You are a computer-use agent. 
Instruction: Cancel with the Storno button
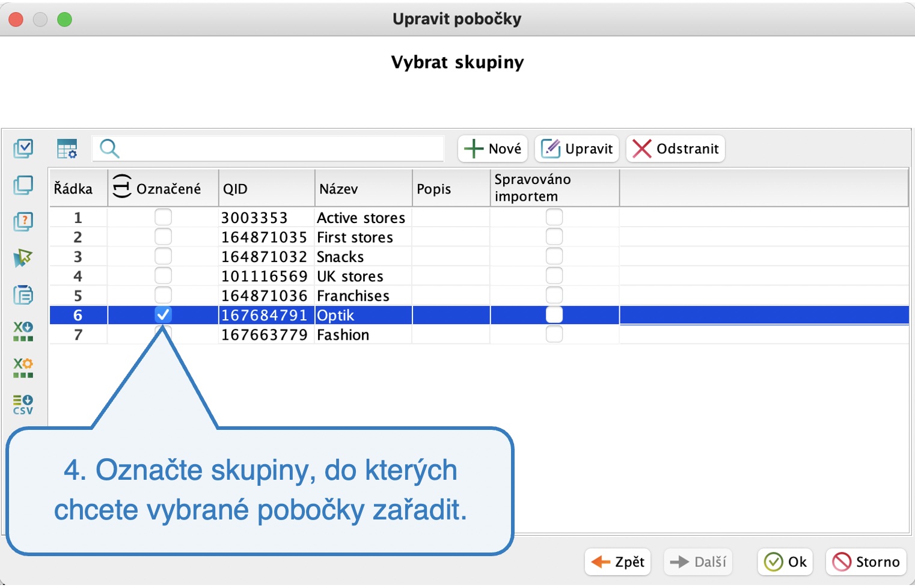(x=866, y=562)
